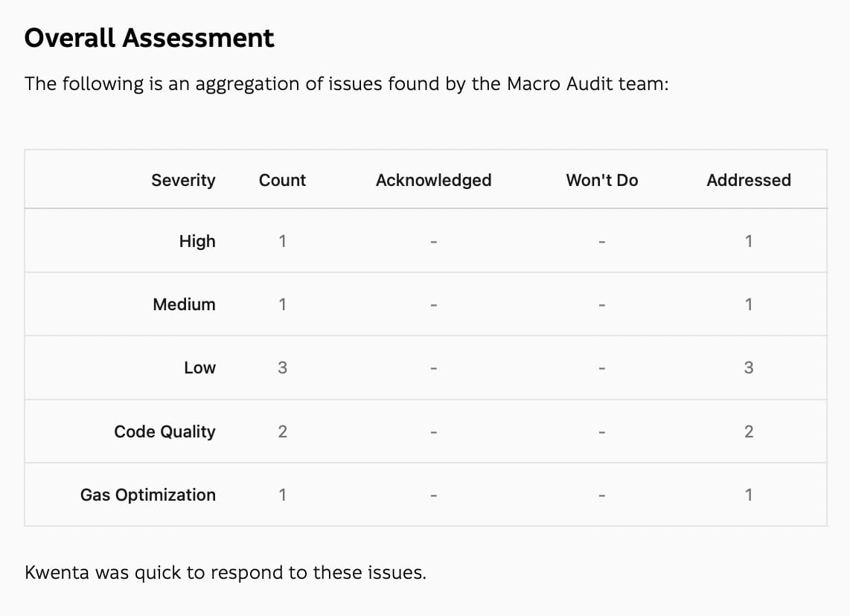
Task: Click the Count value in the Low row
Action: (x=282, y=368)
